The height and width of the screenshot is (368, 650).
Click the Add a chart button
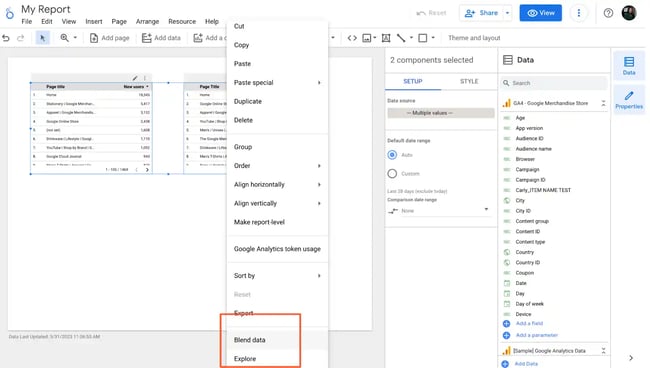click(209, 38)
